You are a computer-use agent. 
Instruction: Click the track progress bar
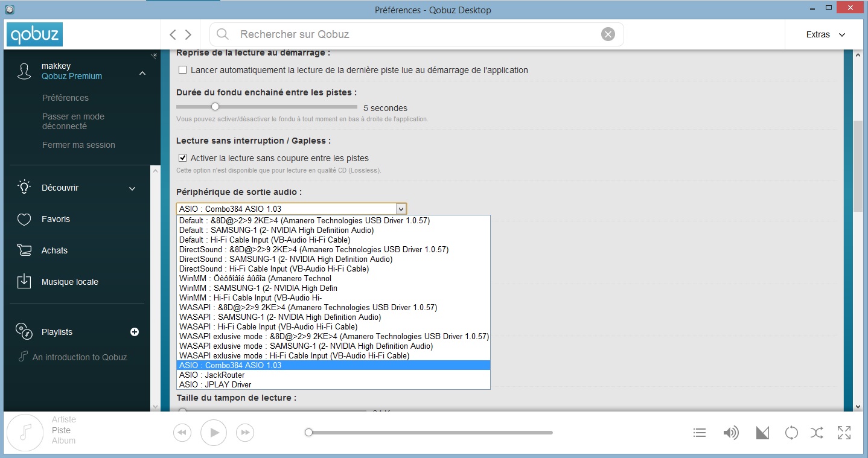click(x=430, y=432)
